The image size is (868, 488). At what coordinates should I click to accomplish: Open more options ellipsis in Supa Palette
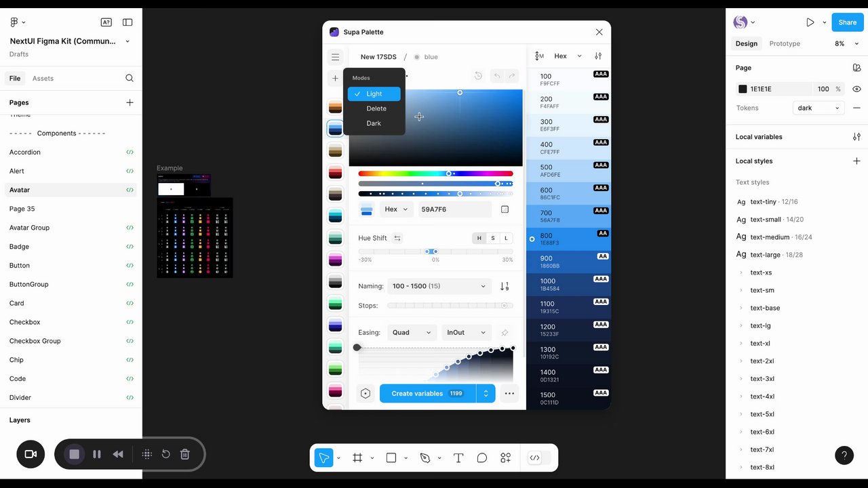coord(509,393)
